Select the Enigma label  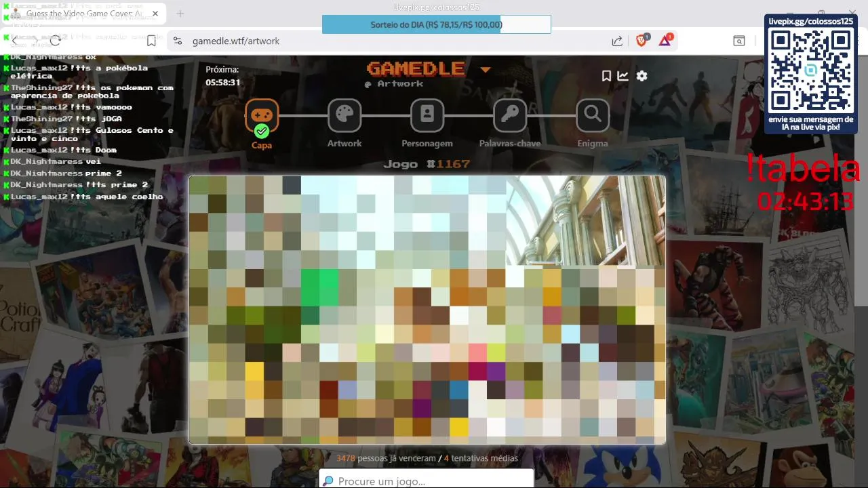(x=593, y=143)
